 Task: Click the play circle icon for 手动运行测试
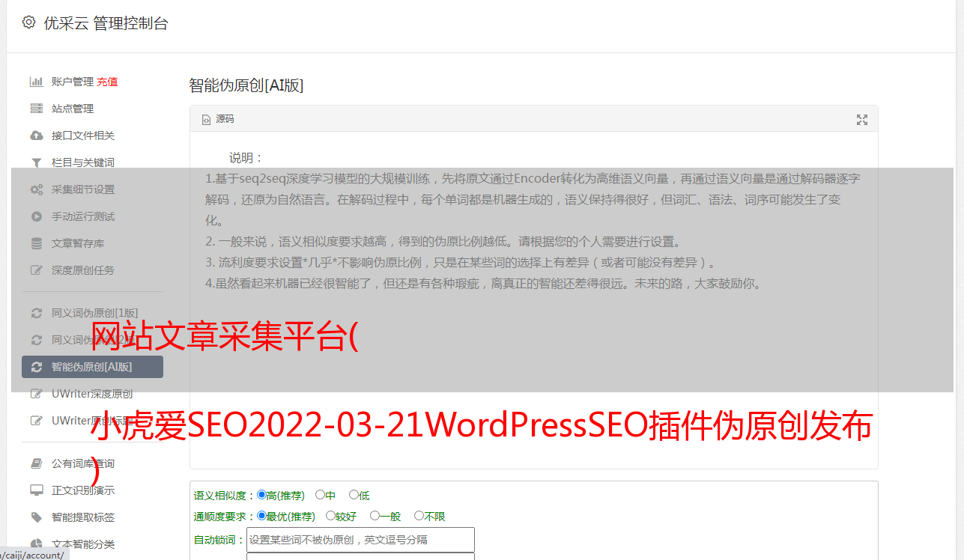click(x=36, y=216)
